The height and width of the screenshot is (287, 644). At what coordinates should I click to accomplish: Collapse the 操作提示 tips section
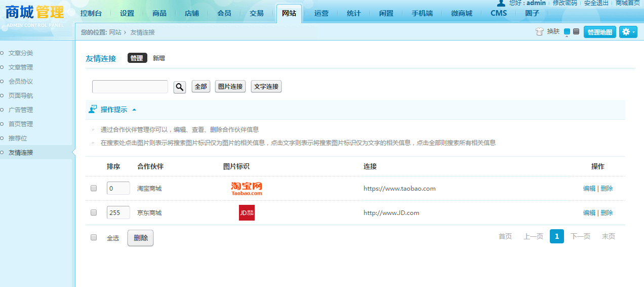click(x=134, y=110)
